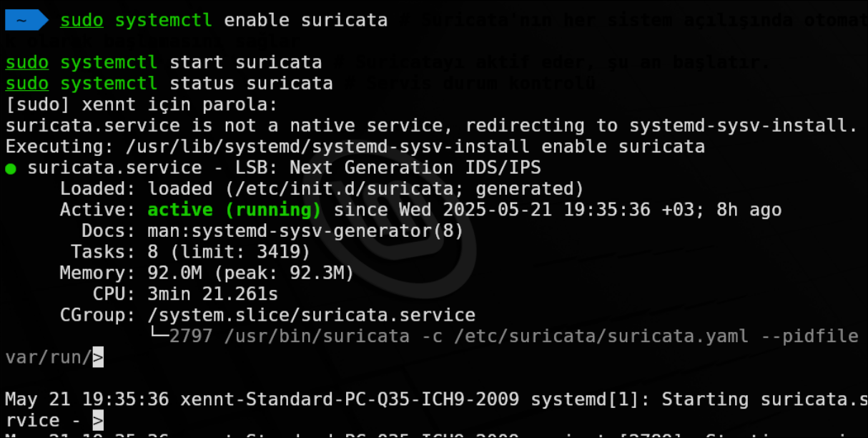Click the '[sudo] xennt için parola:' prompt line

141,105
